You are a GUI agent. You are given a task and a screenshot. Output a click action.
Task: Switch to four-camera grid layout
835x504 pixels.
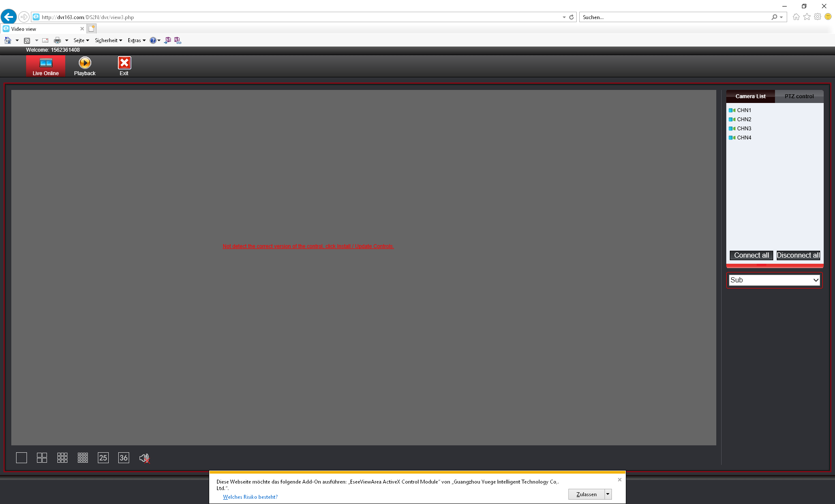[x=42, y=458]
